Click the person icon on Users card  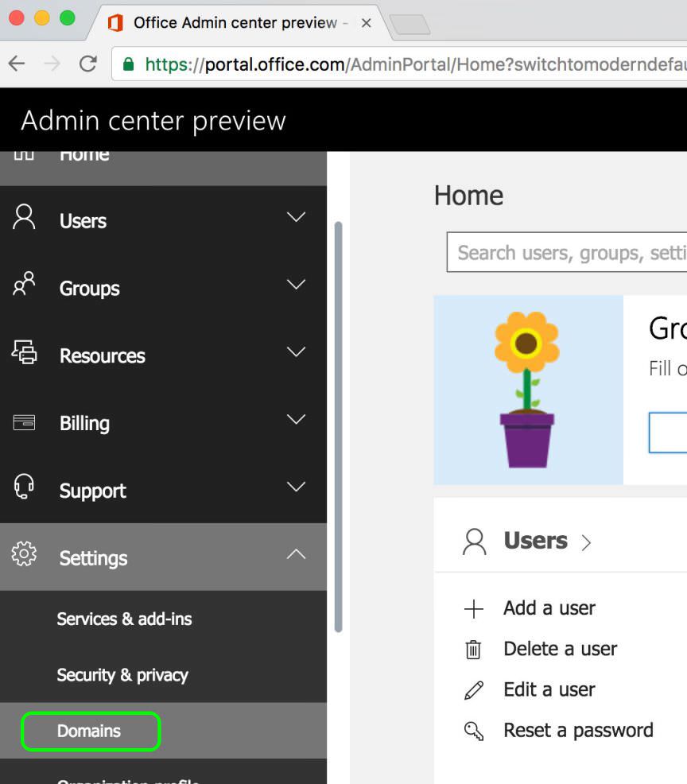click(475, 542)
